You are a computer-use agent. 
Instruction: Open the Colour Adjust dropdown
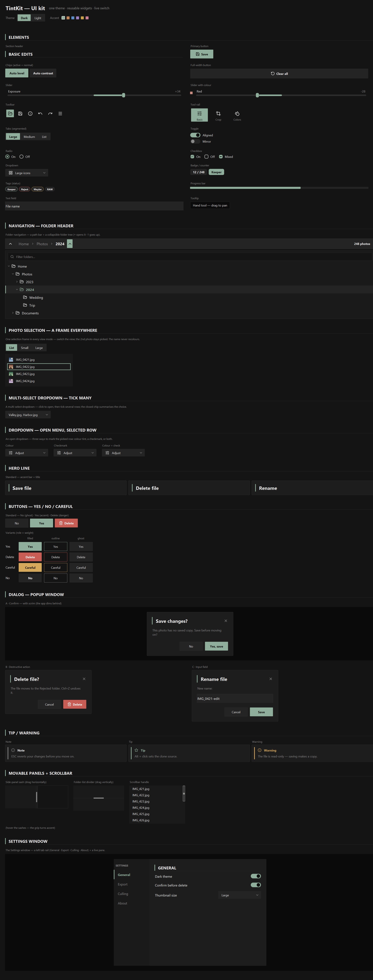[27, 453]
